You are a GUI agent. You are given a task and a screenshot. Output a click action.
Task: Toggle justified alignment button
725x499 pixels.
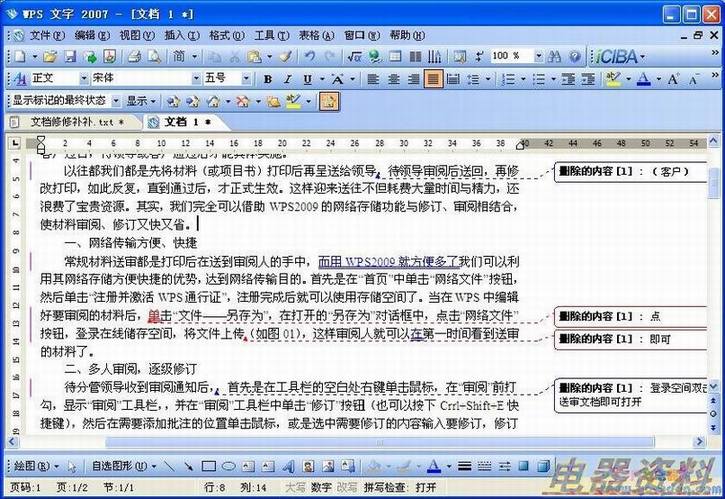pyautogui.click(x=433, y=80)
